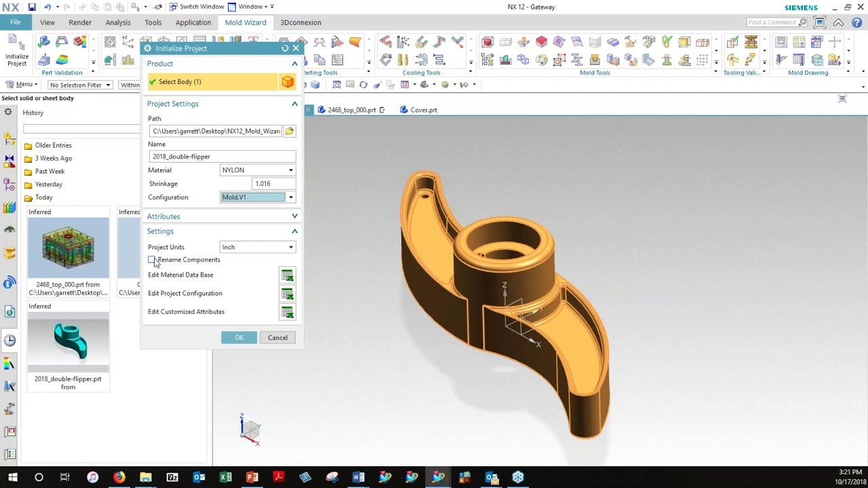Click the Excel icon in taskbar
This screenshot has height=488, width=868.
point(225,477)
